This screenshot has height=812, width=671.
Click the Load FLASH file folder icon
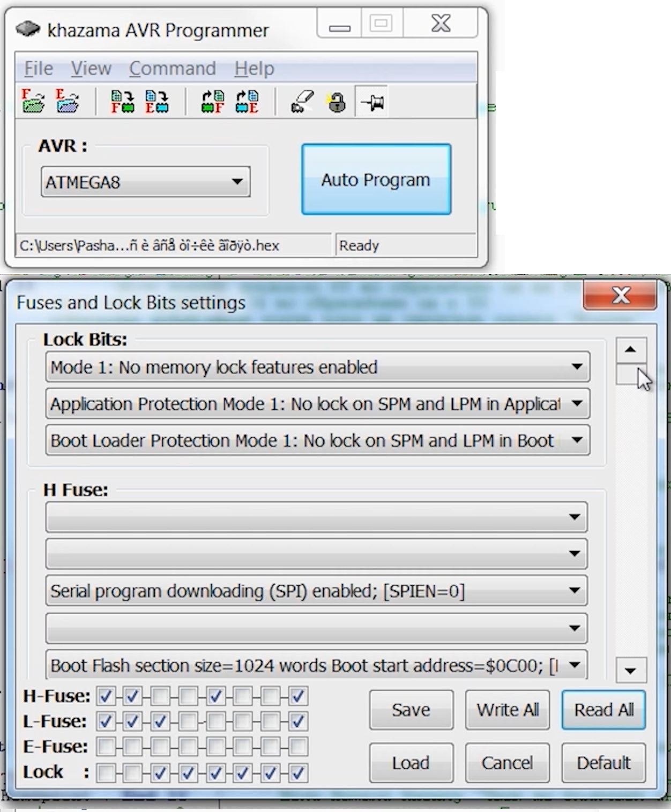[x=33, y=101]
